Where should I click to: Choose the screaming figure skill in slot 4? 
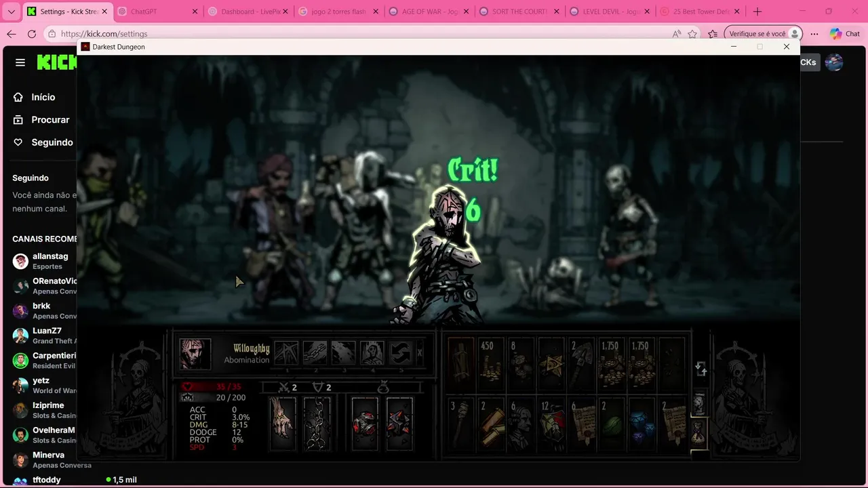(x=372, y=353)
